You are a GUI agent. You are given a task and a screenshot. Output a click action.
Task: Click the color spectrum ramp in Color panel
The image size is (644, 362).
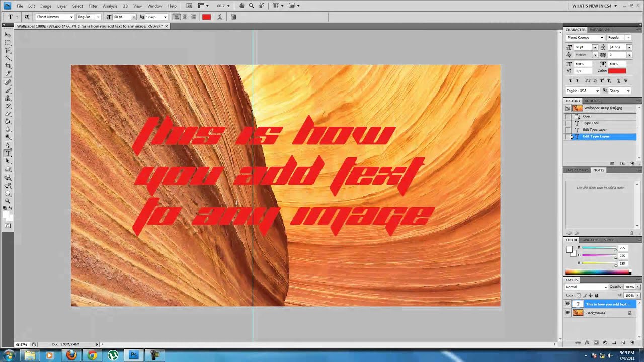point(598,273)
